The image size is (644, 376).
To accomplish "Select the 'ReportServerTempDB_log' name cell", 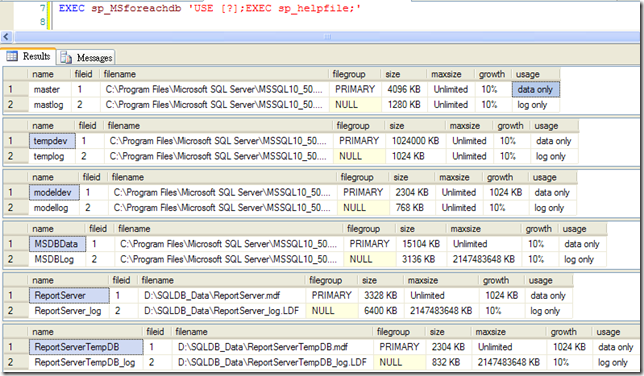I will (x=86, y=362).
